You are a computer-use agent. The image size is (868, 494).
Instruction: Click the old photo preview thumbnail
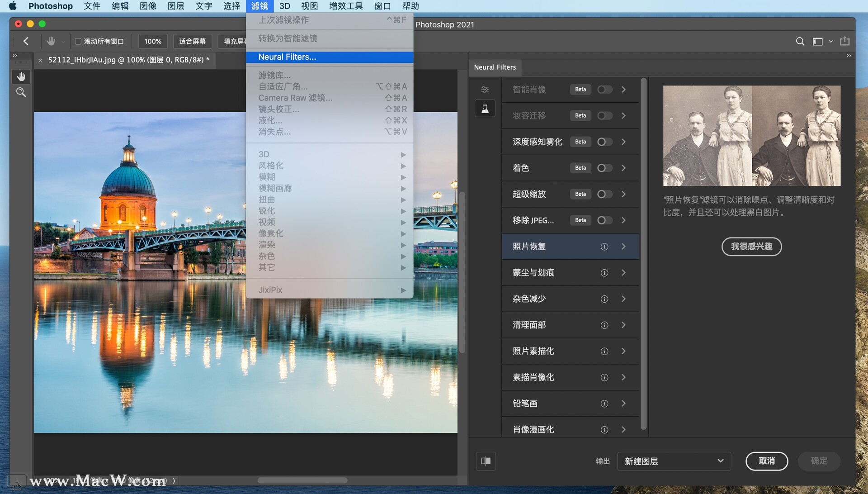click(x=752, y=136)
